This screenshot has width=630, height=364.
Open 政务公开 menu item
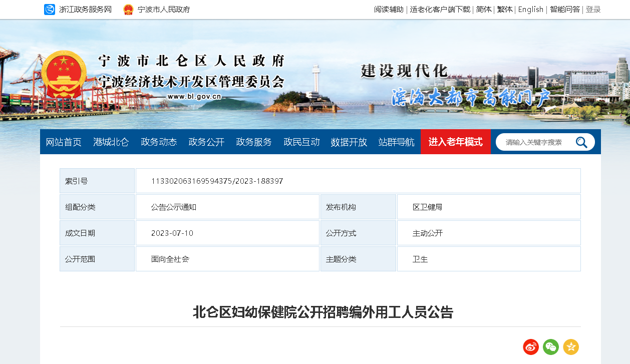click(x=206, y=142)
